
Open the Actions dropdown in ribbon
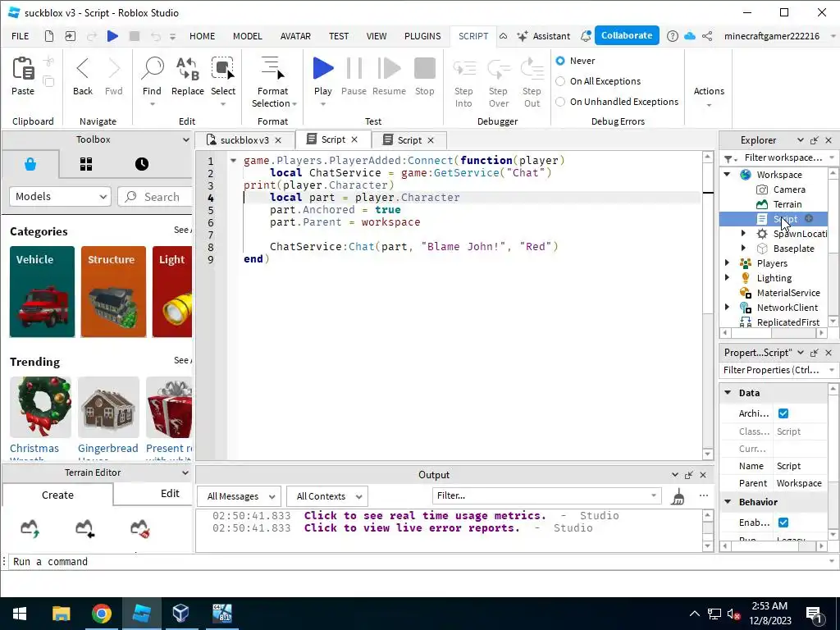709,95
